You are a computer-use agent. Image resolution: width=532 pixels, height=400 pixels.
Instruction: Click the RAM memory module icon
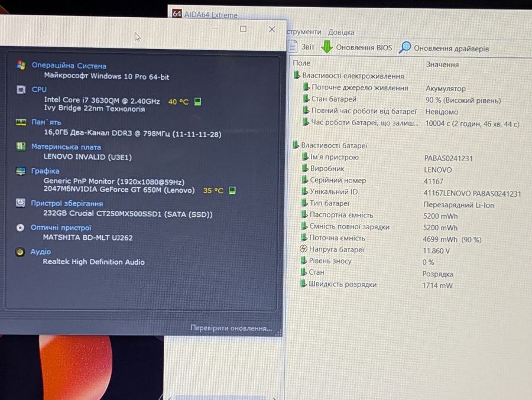click(x=21, y=122)
